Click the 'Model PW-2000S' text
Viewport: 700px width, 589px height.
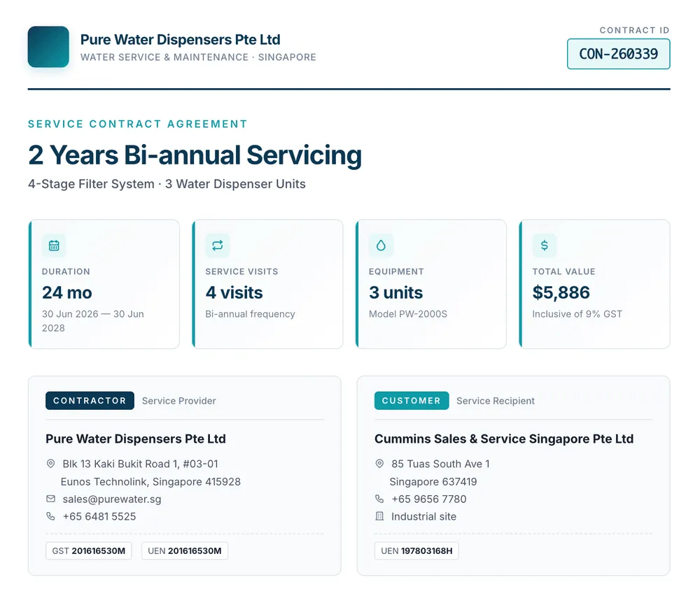tap(408, 314)
